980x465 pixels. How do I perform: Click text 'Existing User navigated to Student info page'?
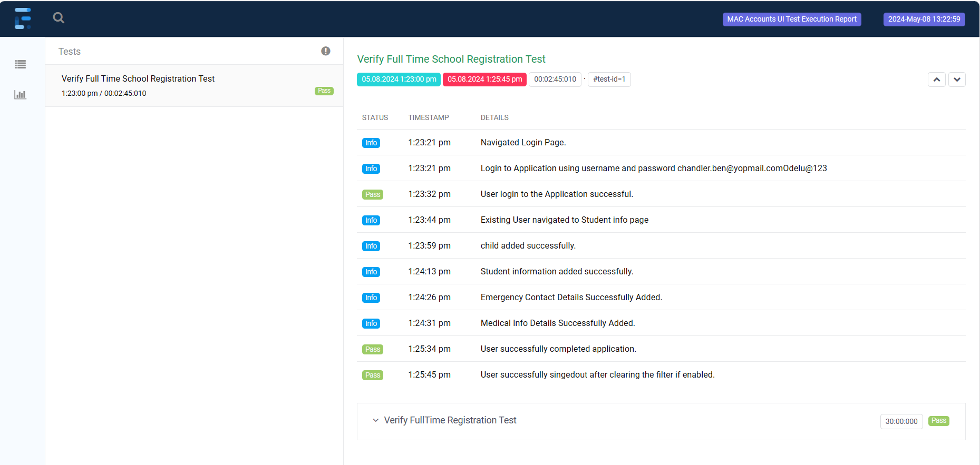tap(565, 220)
